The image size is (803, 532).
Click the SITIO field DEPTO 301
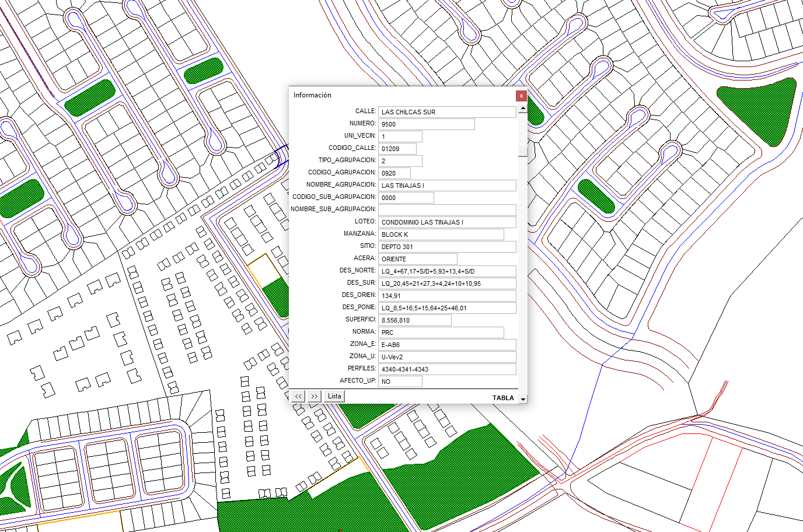(446, 247)
